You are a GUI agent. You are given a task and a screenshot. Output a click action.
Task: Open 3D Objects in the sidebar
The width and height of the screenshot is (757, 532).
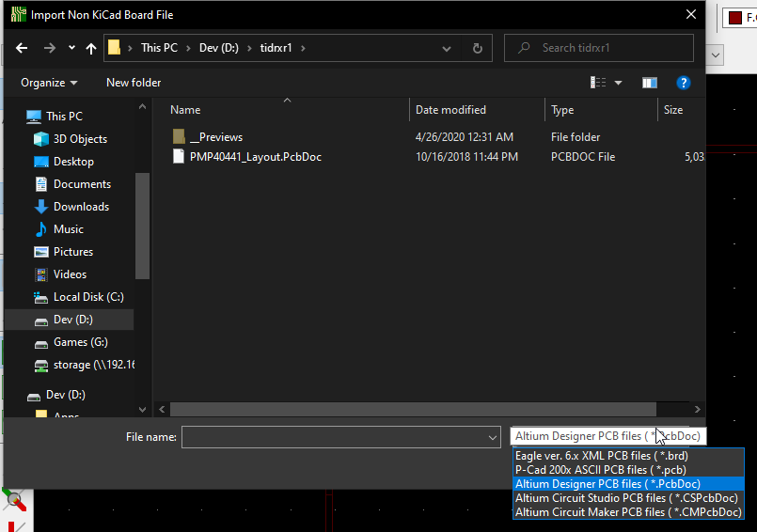pos(80,139)
